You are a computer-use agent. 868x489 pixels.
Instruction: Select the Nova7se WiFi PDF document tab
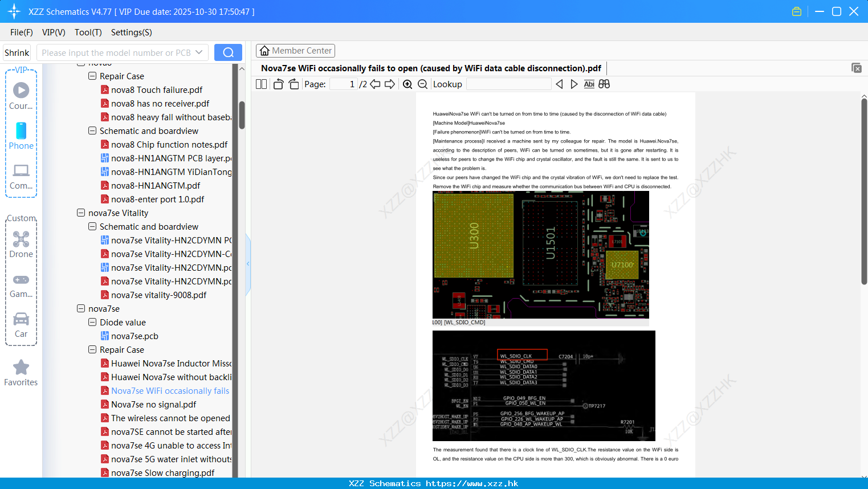[x=431, y=68]
